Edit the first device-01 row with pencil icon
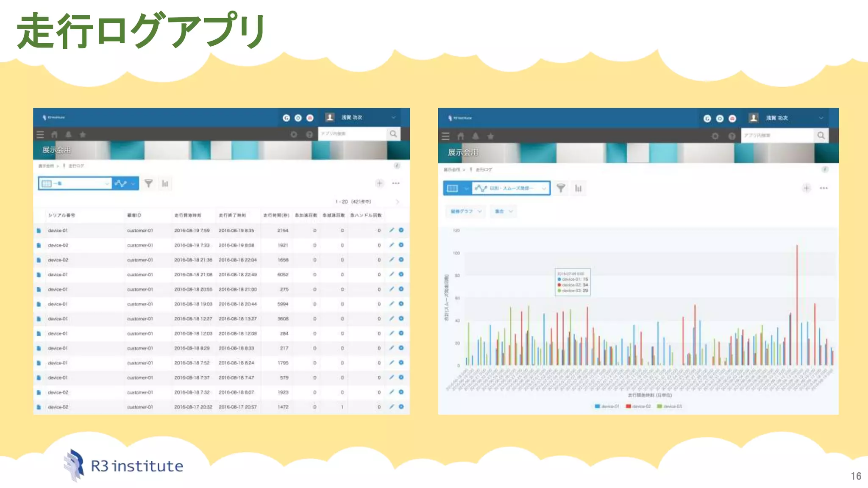The image size is (868, 488). (392, 230)
